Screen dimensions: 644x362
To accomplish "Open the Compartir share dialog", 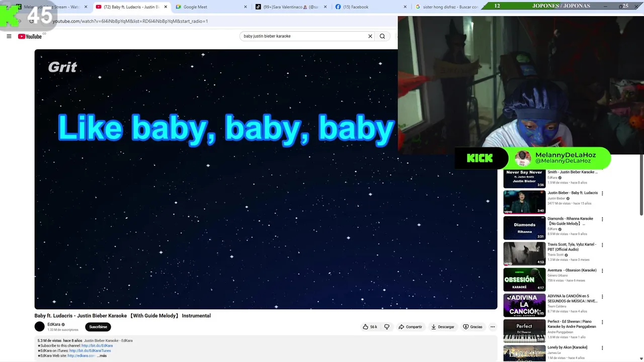I will tap(410, 327).
